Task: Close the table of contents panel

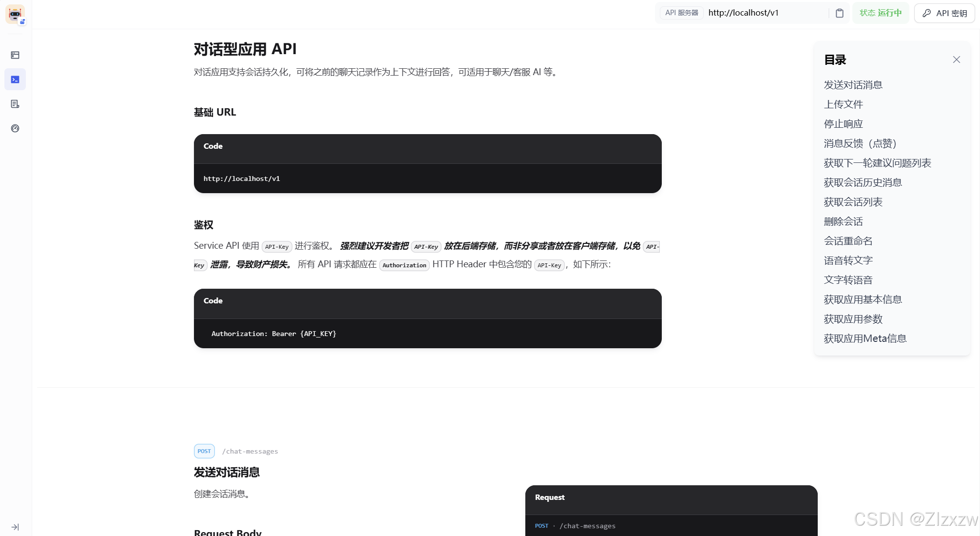Action: click(x=956, y=60)
